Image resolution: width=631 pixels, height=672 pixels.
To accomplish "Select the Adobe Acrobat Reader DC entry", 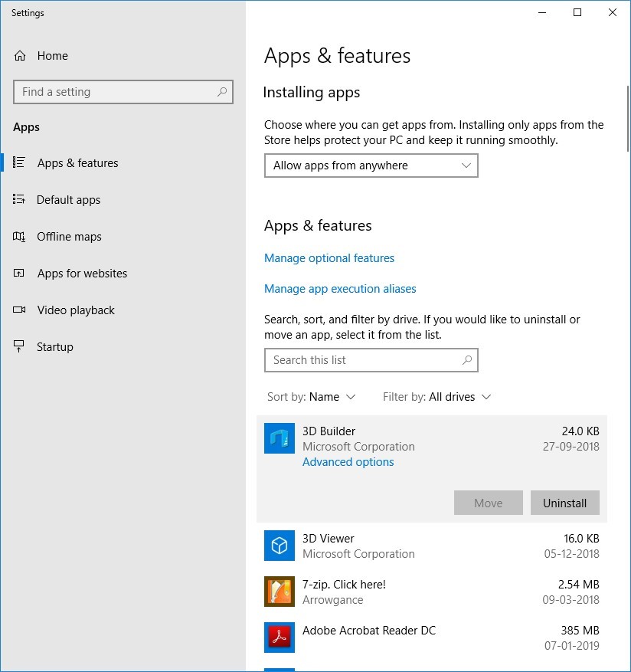I will point(432,638).
